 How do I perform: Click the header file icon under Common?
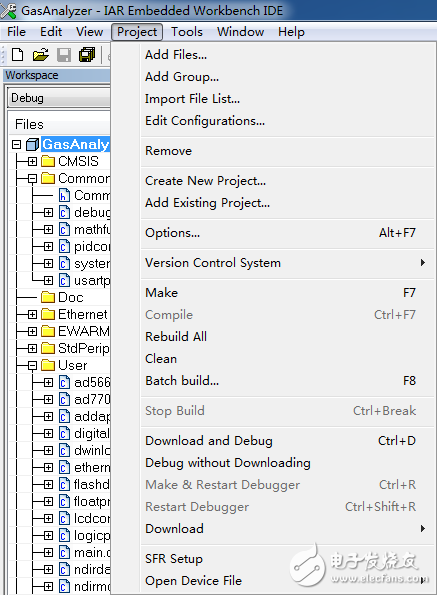pos(64,195)
